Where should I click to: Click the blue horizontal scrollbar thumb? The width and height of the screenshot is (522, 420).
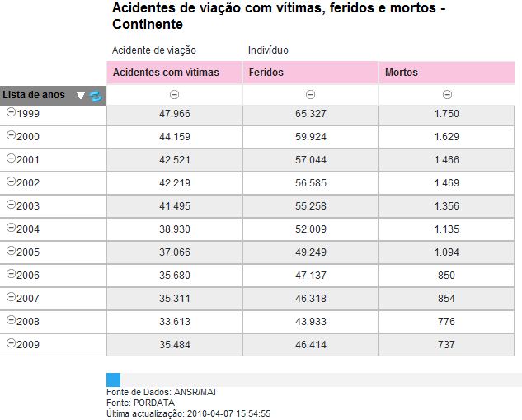(113, 380)
